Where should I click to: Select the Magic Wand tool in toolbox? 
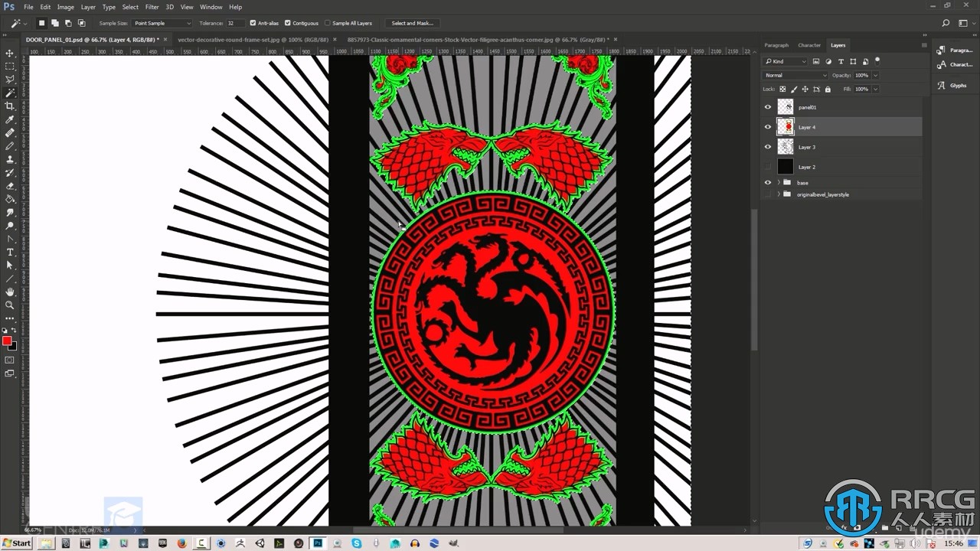(x=10, y=93)
